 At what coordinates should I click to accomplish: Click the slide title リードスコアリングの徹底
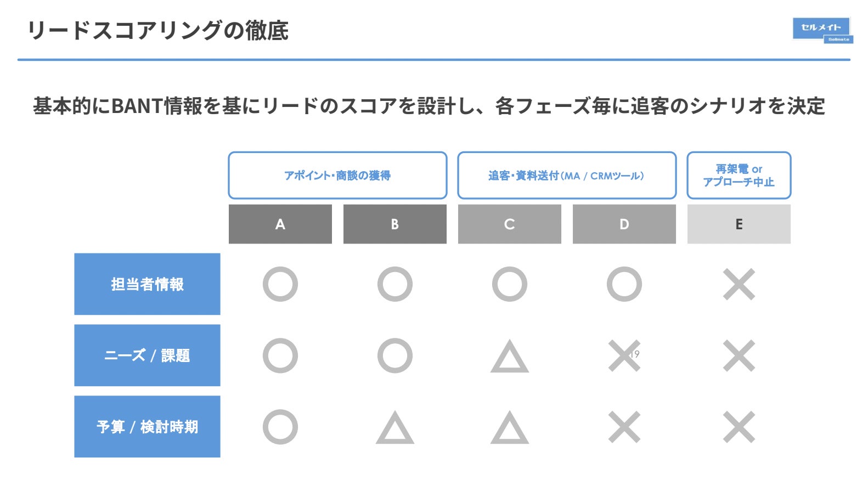pos(158,31)
